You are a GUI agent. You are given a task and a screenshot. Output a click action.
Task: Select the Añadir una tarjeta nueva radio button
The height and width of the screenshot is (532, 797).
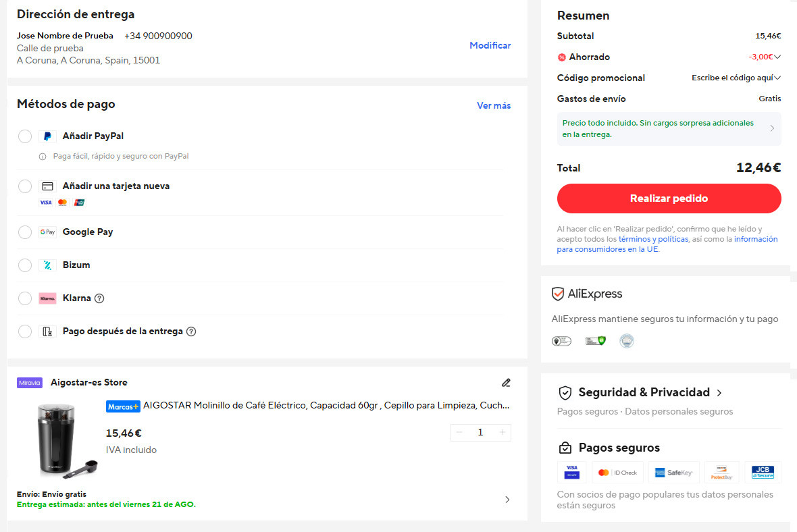[25, 186]
